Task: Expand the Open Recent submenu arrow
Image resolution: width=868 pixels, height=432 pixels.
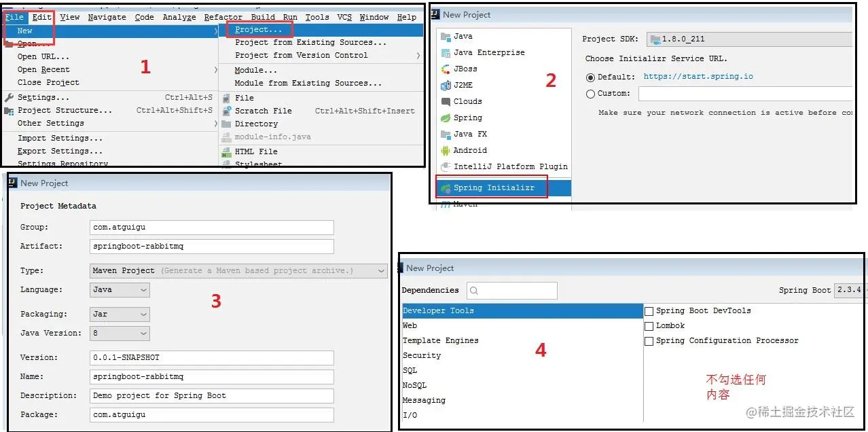Action: [x=216, y=69]
